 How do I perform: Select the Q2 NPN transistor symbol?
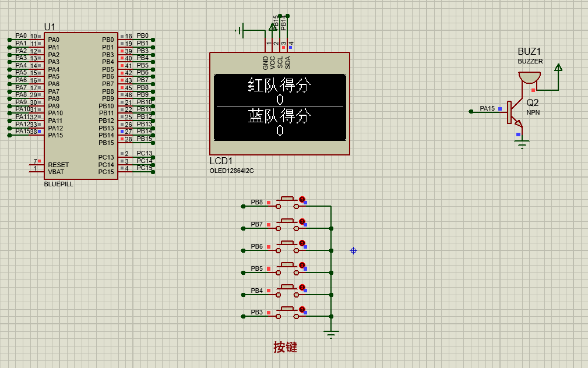click(513, 113)
